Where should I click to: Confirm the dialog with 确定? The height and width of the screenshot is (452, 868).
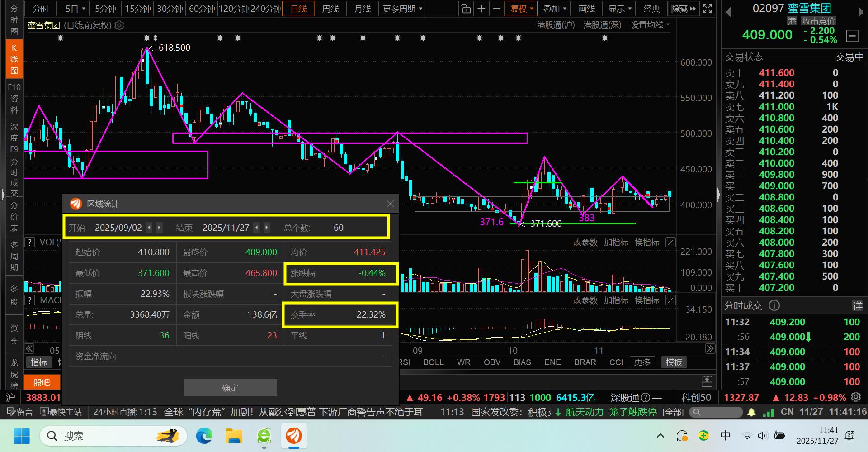230,388
